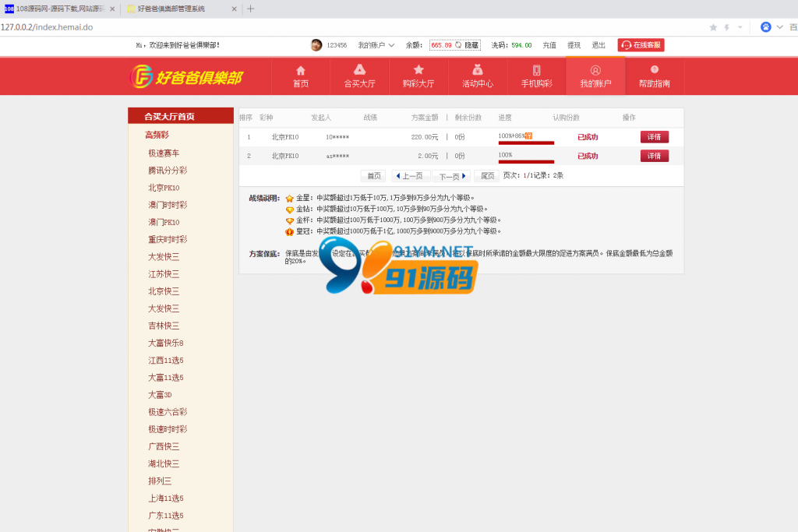This screenshot has width=798, height=532.
Task: Select 极速六合彩 in the sidebar
Action: [x=168, y=412]
